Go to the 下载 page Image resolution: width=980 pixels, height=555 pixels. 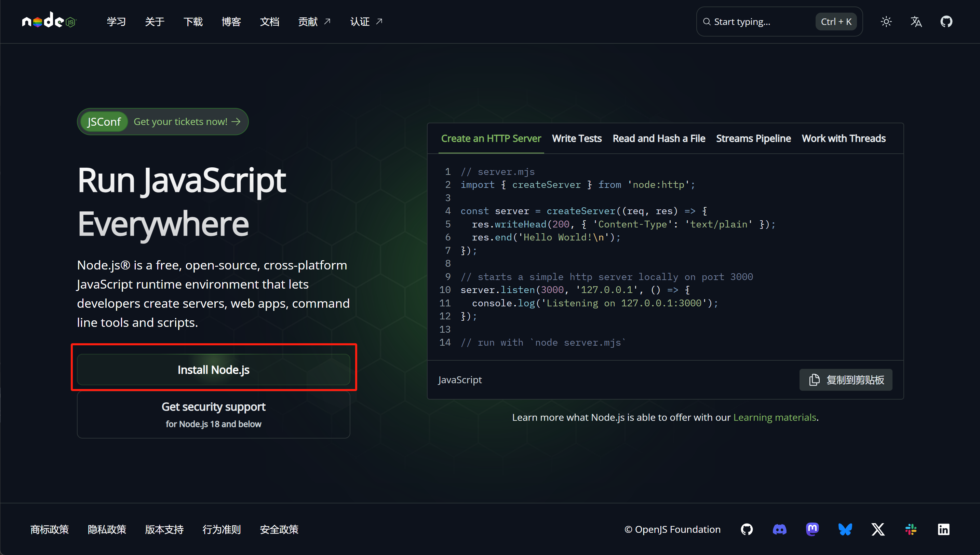193,22
